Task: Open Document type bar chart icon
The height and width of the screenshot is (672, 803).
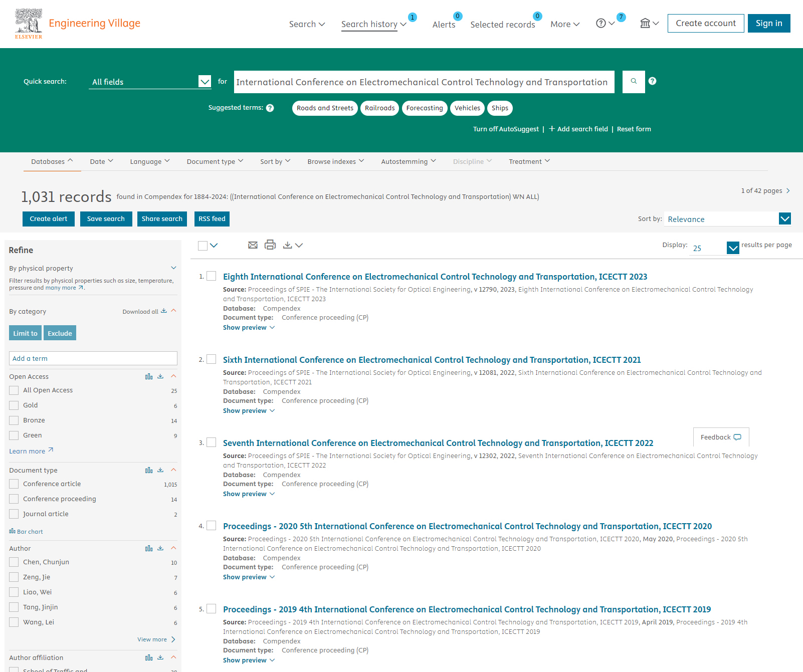Action: (x=149, y=470)
